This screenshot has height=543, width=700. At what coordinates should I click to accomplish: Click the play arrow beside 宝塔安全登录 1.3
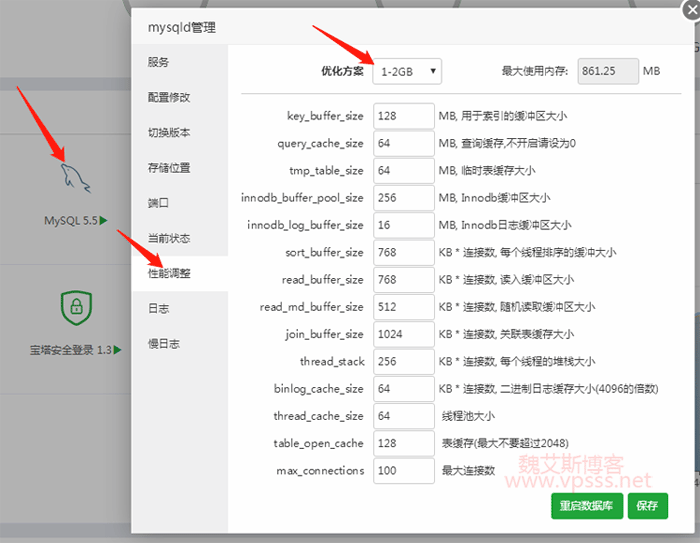pyautogui.click(x=117, y=350)
